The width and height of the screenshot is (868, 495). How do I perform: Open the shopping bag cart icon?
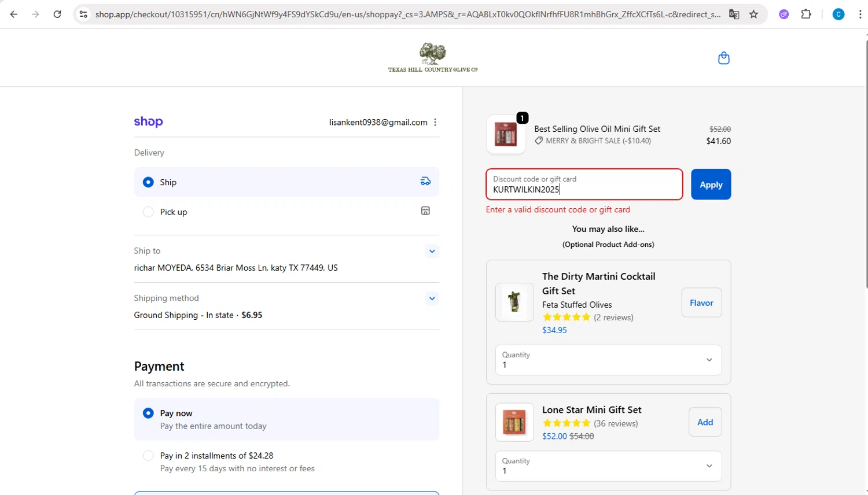coord(723,58)
